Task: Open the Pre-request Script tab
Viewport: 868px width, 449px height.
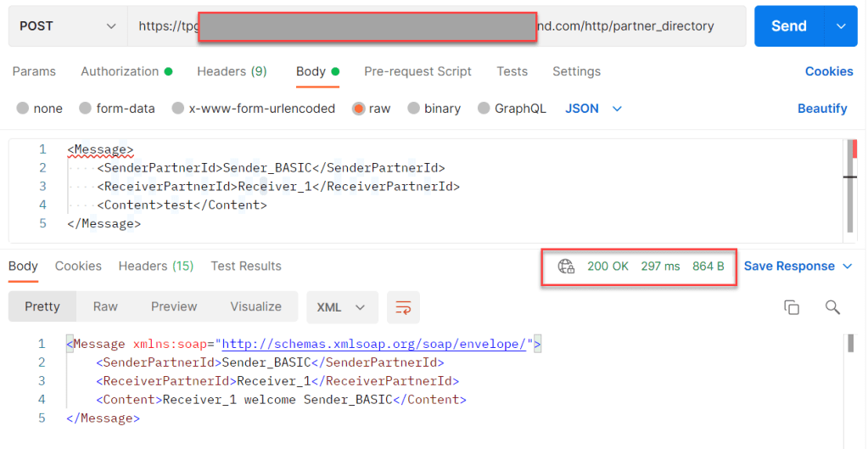Action: [x=417, y=71]
